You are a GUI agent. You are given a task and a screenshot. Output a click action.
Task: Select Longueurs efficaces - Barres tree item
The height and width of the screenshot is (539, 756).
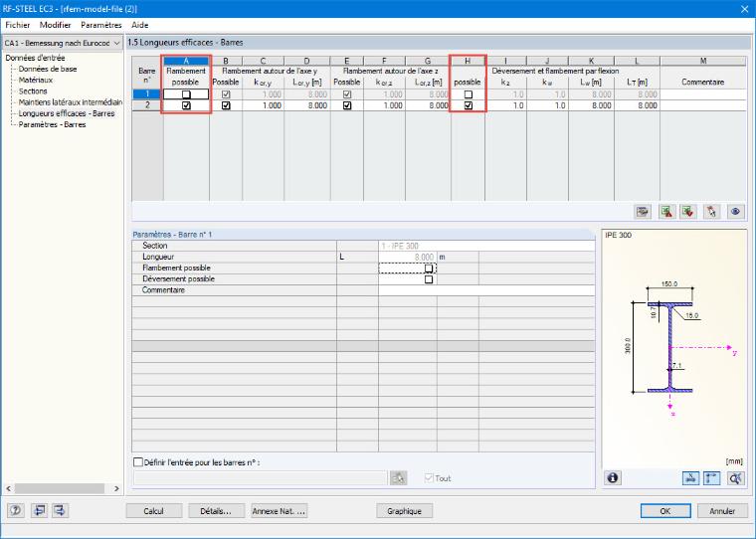67,113
